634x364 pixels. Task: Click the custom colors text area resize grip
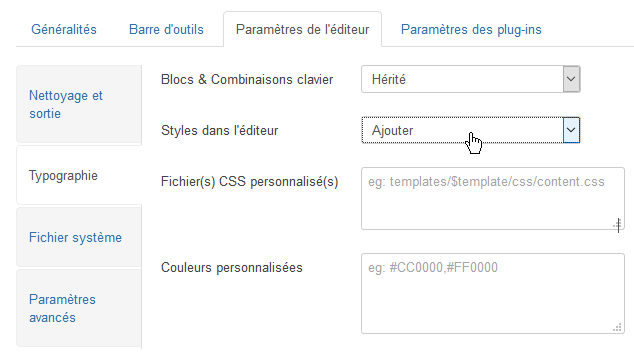tap(618, 328)
